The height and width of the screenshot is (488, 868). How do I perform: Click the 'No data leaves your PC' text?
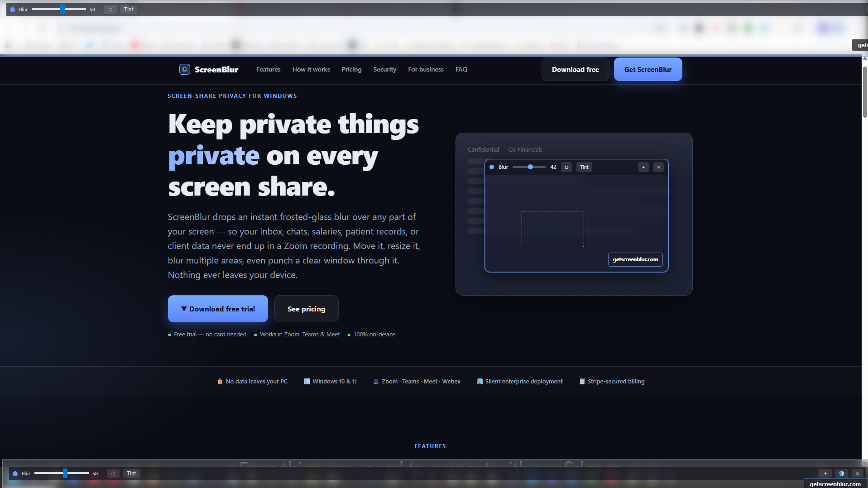point(257,382)
